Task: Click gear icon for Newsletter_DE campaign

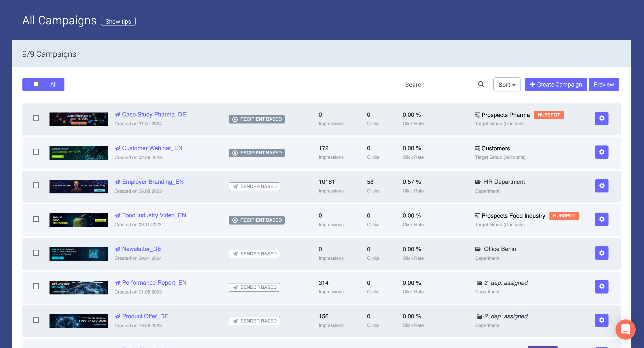Action: 601,253
